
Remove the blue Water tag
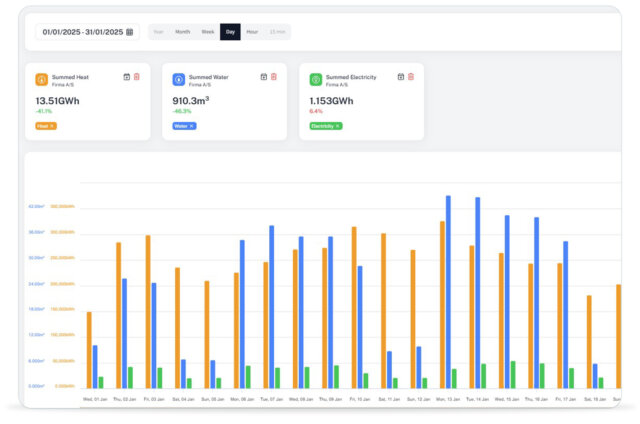click(x=192, y=126)
